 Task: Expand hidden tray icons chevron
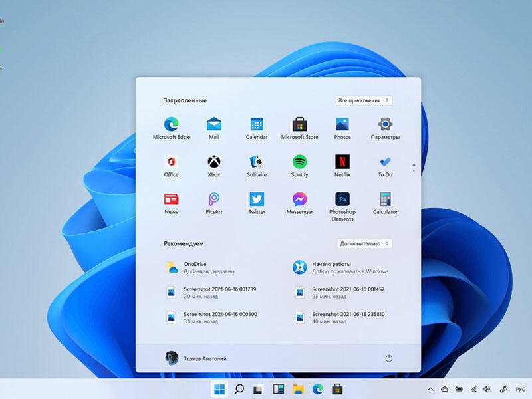click(x=430, y=389)
